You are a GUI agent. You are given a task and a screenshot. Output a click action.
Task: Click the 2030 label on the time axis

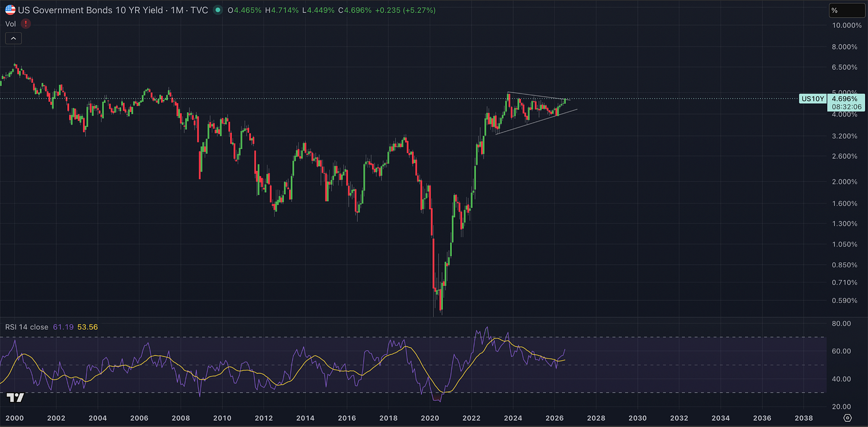pos(637,419)
